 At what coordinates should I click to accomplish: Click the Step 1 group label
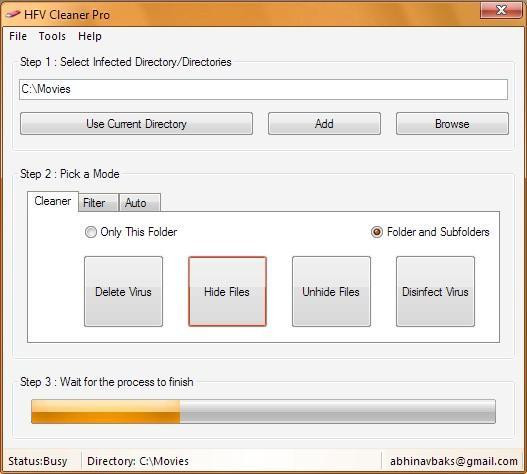click(126, 62)
